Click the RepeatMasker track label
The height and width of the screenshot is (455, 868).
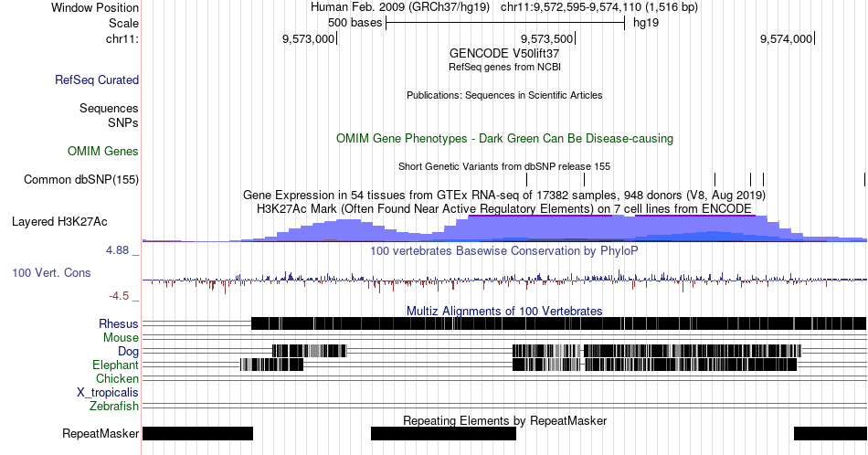point(101,433)
